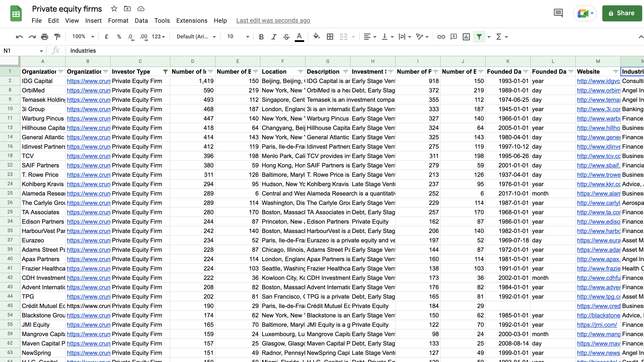The image size is (644, 362).
Task: Click the strikethrough formatting icon
Action: tap(286, 37)
